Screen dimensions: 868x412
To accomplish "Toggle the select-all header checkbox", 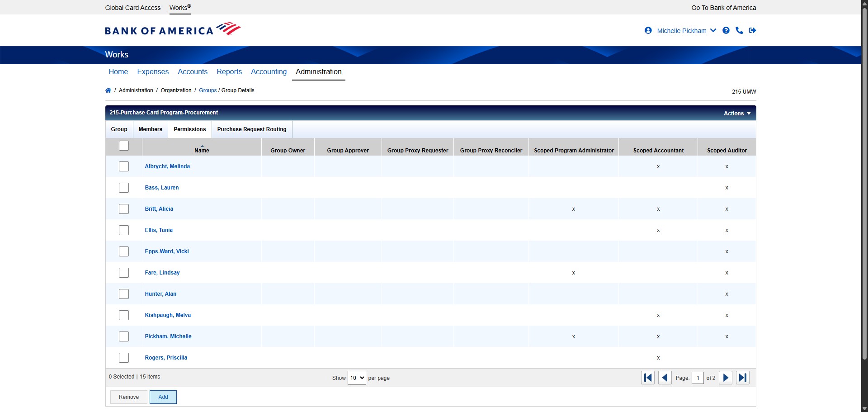I will 124,146.
